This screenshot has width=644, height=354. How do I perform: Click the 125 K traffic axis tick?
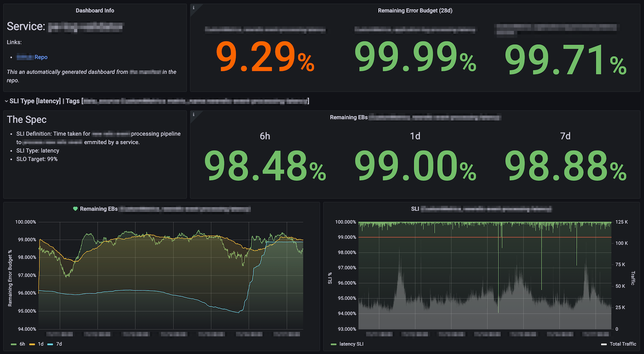point(622,222)
